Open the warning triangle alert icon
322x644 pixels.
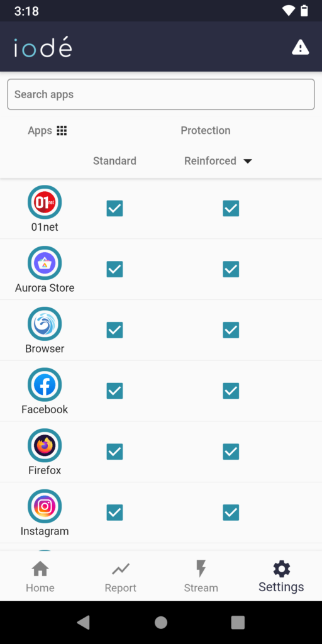point(300,47)
